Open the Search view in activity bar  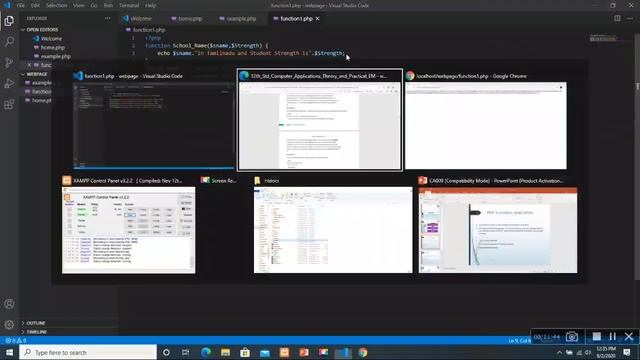(9, 42)
